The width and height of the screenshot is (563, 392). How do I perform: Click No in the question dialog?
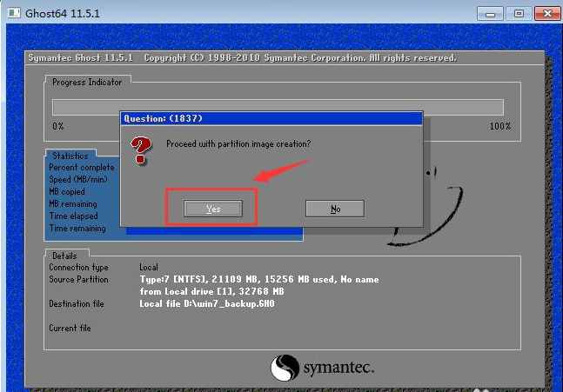tap(335, 209)
